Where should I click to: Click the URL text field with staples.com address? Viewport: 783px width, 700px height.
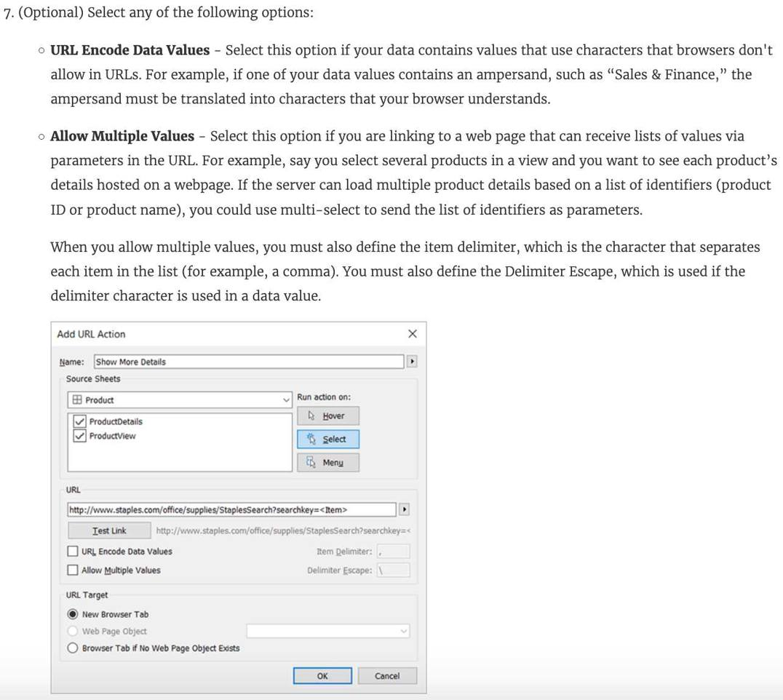[x=231, y=510]
